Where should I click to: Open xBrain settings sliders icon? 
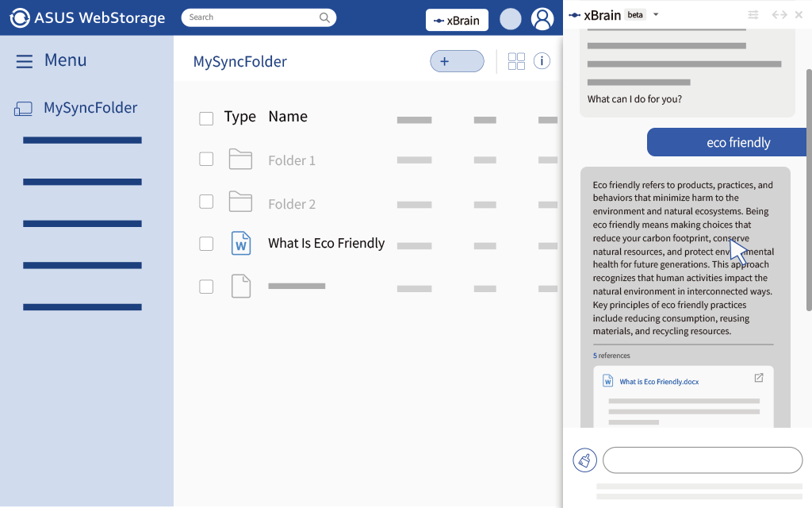coord(753,15)
